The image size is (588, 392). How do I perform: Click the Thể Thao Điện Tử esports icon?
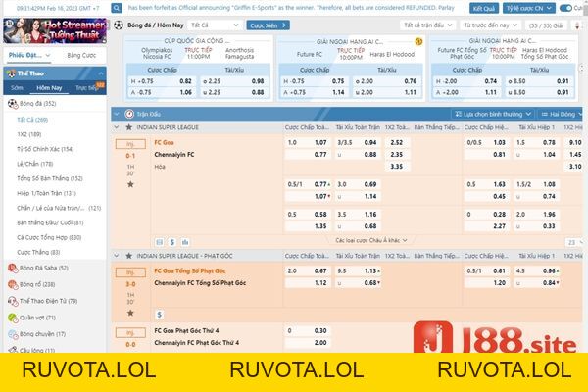click(13, 301)
